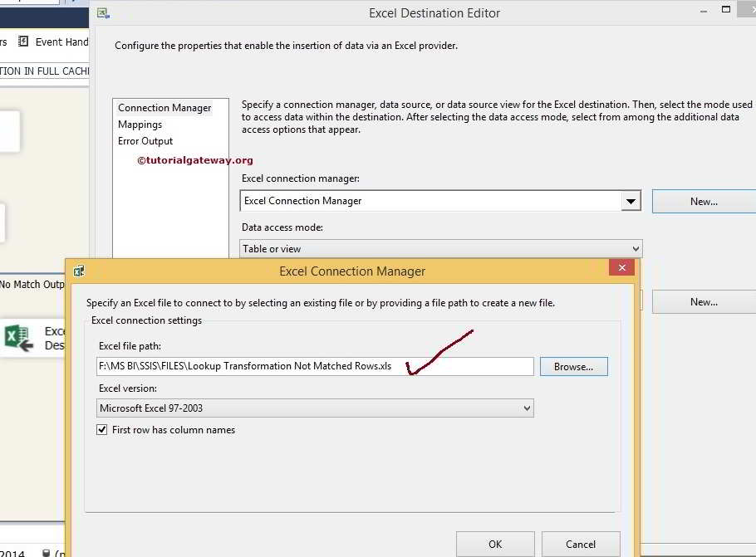756x557 pixels.
Task: Click Cancel in Excel Connection Manager
Action: coord(581,544)
